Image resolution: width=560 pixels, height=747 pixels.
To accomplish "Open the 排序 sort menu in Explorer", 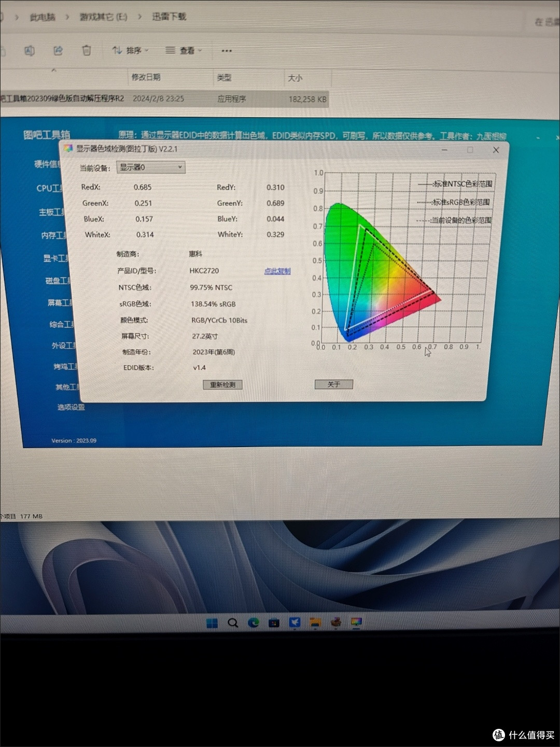I will (x=130, y=50).
